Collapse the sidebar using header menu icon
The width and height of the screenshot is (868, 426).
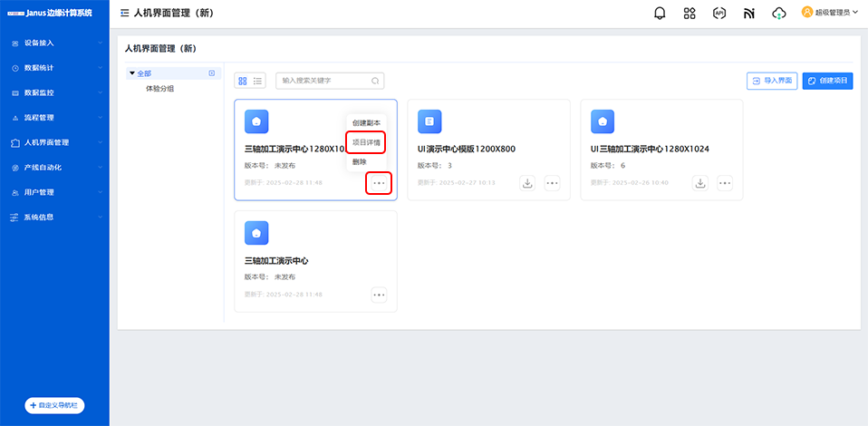125,13
